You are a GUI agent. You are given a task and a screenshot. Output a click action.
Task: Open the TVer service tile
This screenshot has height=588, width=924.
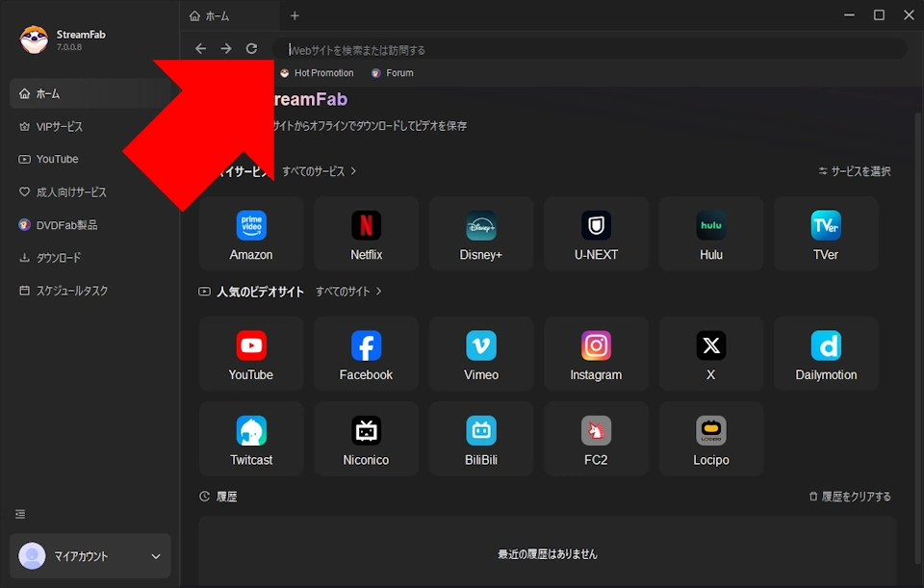[x=825, y=234]
